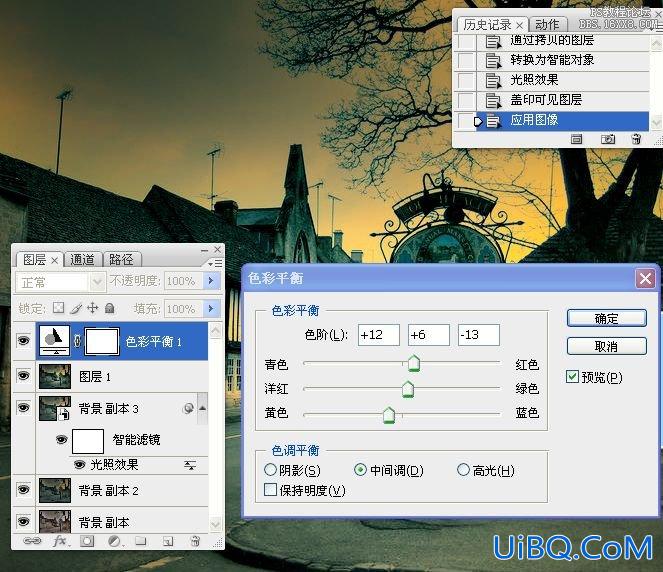Click the 智能滤镜 white mask thumbnail
The width and height of the screenshot is (663, 572).
pos(88,441)
